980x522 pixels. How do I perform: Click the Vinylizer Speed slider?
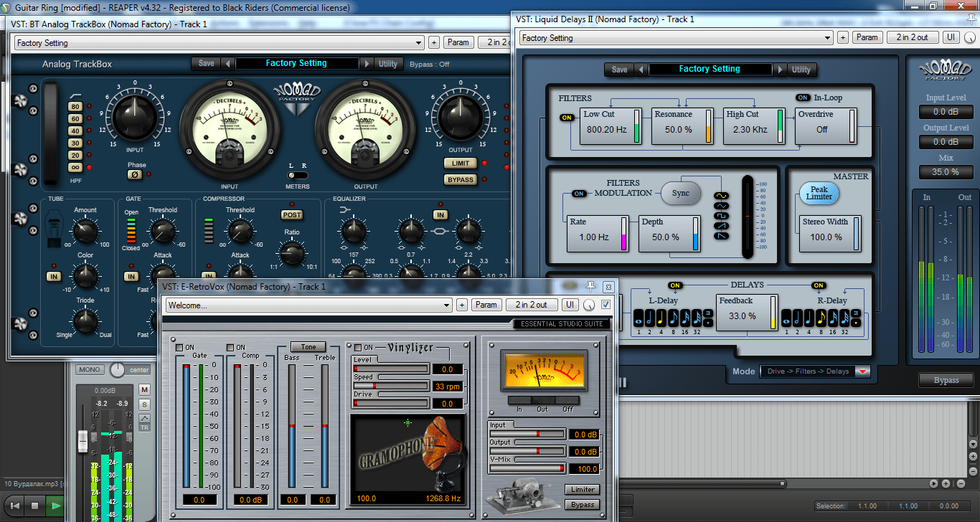pos(403,376)
